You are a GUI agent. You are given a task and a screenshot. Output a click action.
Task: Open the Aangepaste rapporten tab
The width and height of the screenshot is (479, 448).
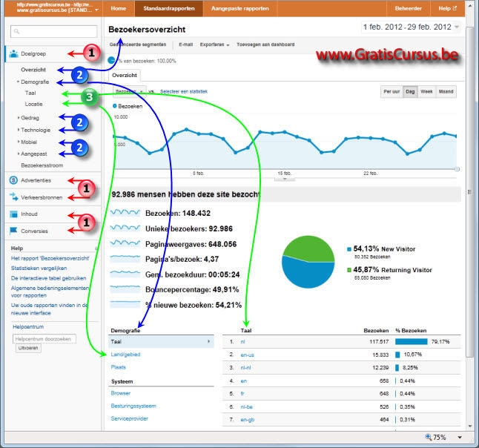tap(240, 9)
